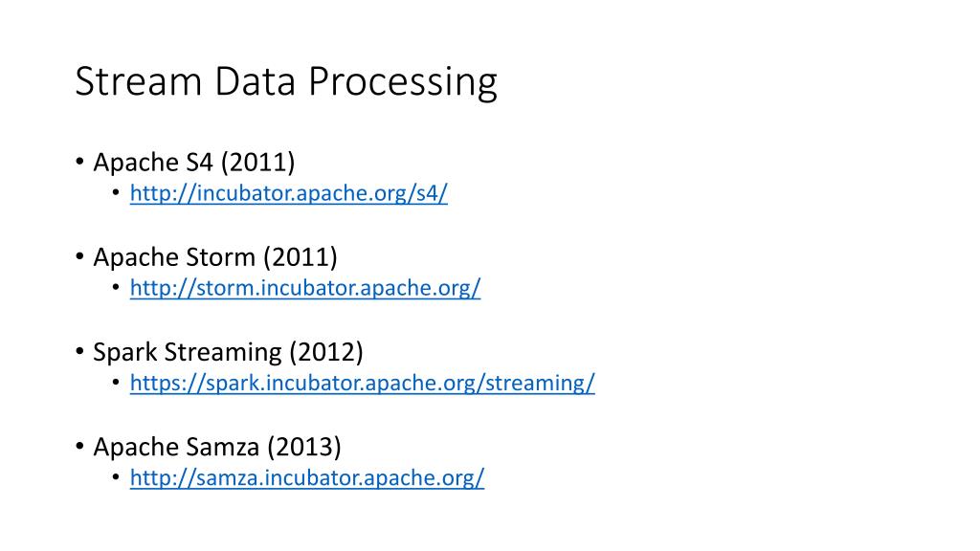Follow the spark.incubator.apache.org/streaming link
This screenshot has width=980, height=551.
362,383
